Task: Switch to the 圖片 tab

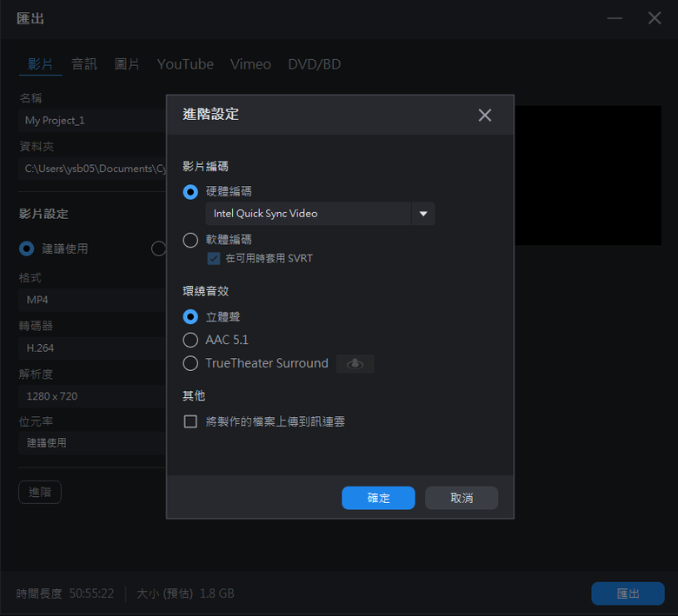Action: click(x=127, y=64)
